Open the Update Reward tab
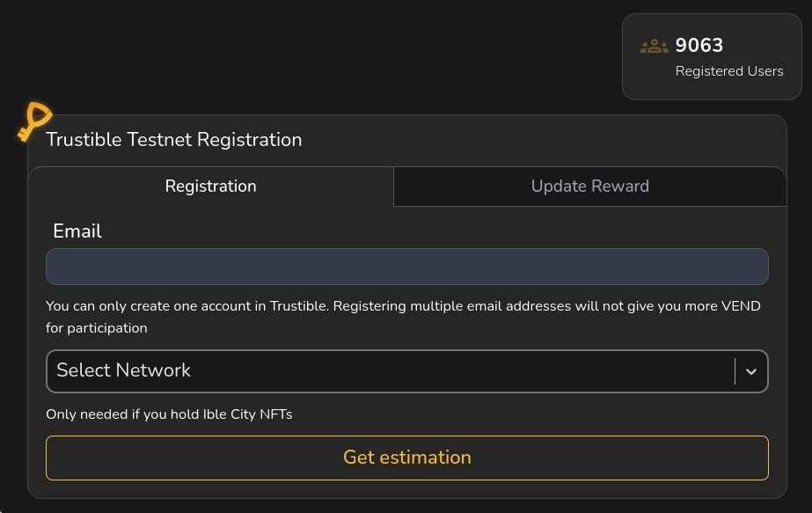 coord(589,187)
